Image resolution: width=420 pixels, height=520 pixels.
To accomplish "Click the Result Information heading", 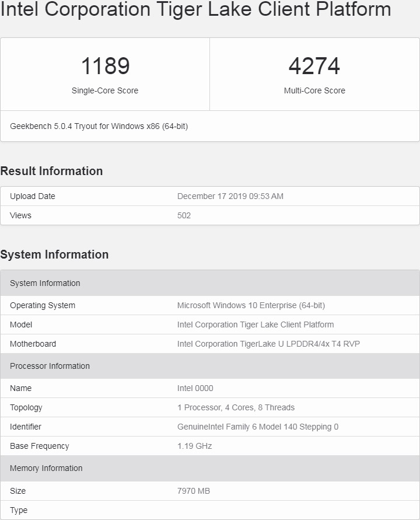I will point(51,171).
